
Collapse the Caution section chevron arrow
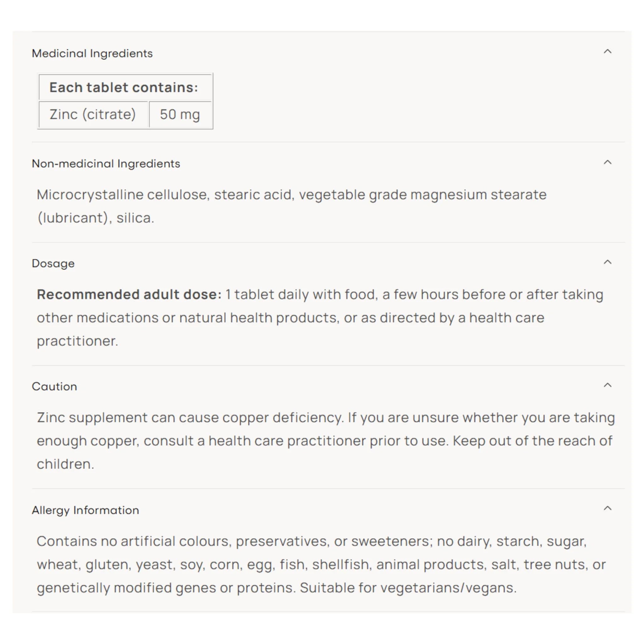(607, 385)
